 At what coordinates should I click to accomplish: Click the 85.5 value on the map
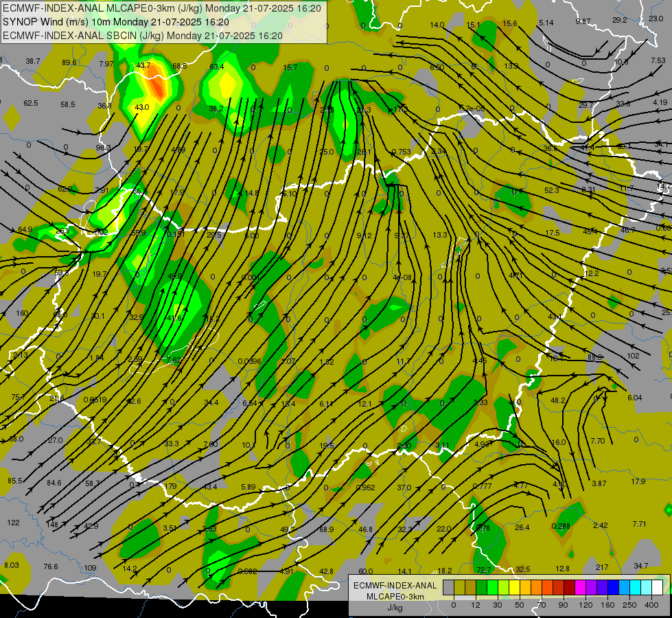coord(15,481)
